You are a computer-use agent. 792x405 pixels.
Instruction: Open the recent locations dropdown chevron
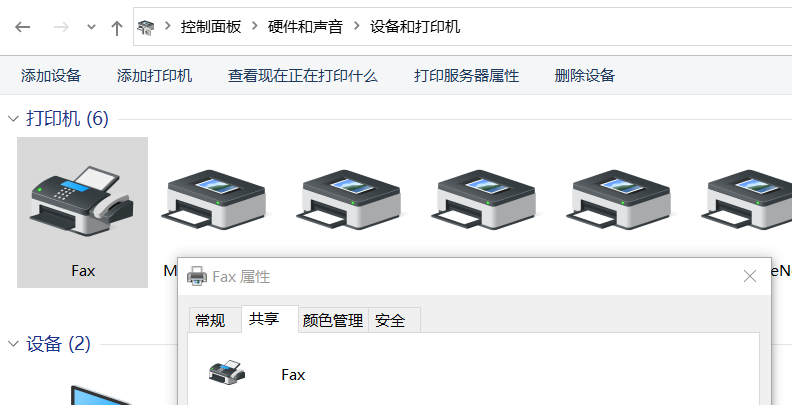pyautogui.click(x=91, y=27)
